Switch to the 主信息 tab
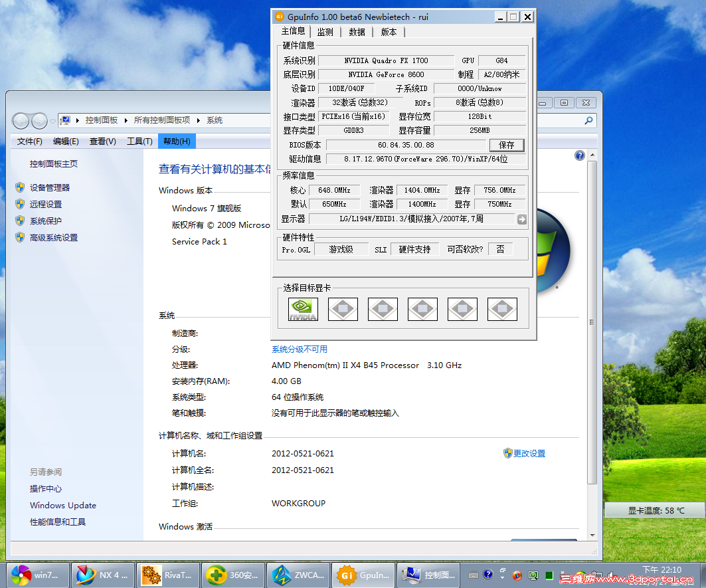 [293, 31]
